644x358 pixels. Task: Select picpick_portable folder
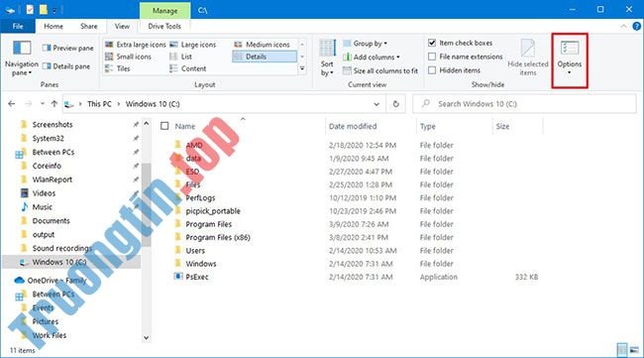tap(213, 211)
